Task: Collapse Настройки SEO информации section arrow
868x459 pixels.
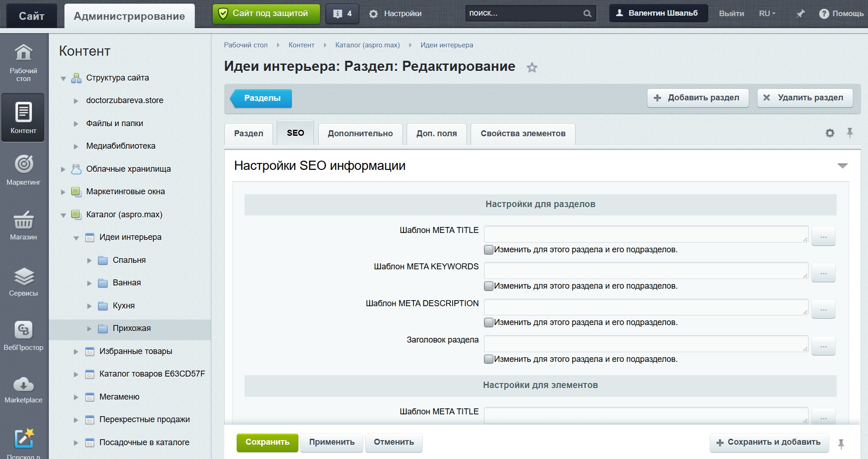Action: point(842,166)
